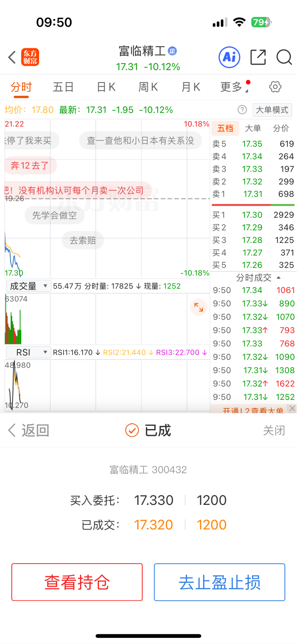The height and width of the screenshot is (644, 297).
Task: Switch to 分时 tab
Action: 21,87
